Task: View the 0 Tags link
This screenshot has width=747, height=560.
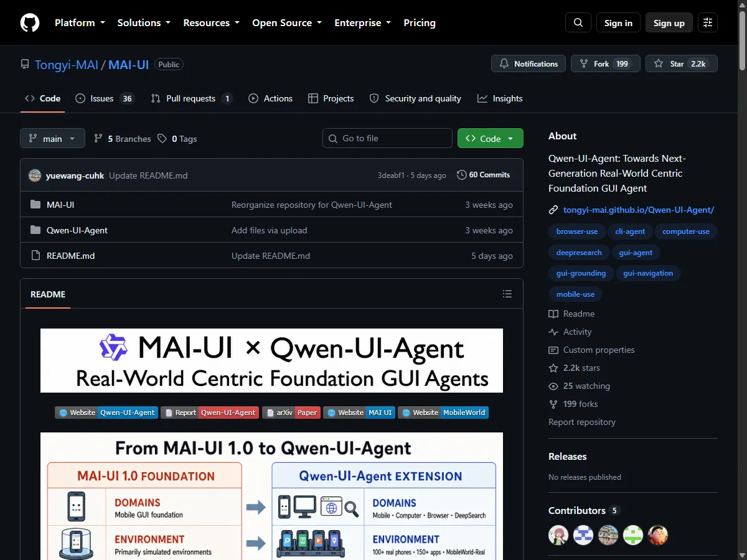Action: [x=177, y=139]
